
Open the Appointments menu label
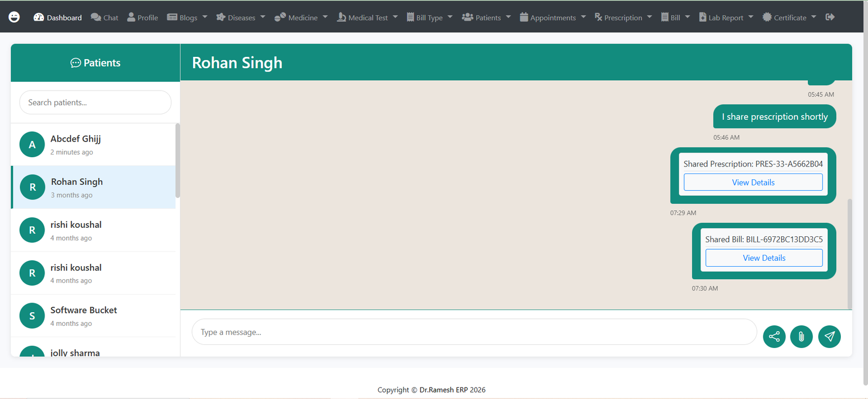click(x=553, y=18)
